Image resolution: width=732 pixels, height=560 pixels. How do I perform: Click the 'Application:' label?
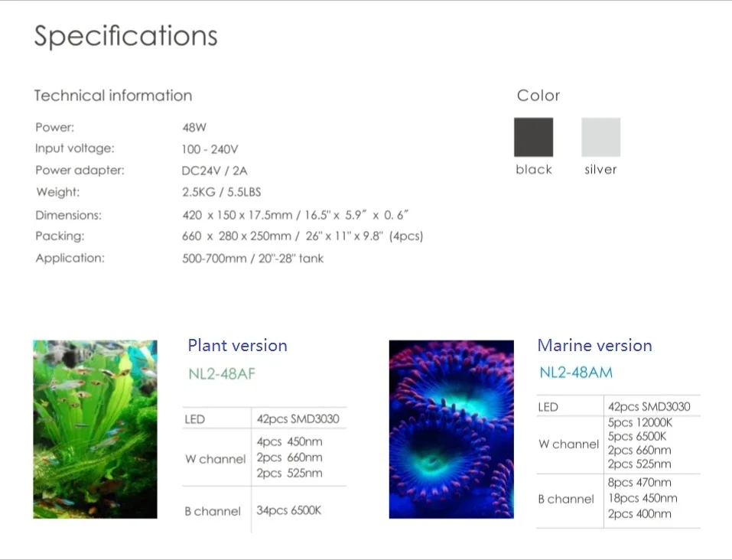click(x=70, y=258)
